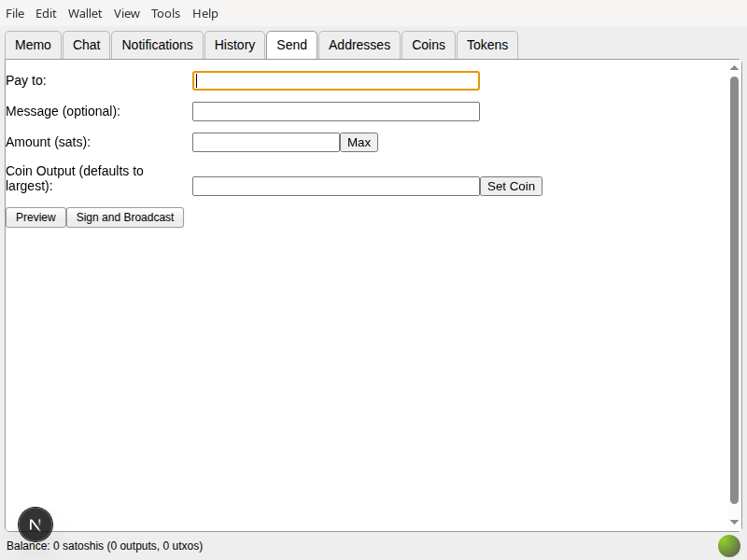Click the 'Message (optional):' label
The image size is (747, 560).
click(63, 111)
